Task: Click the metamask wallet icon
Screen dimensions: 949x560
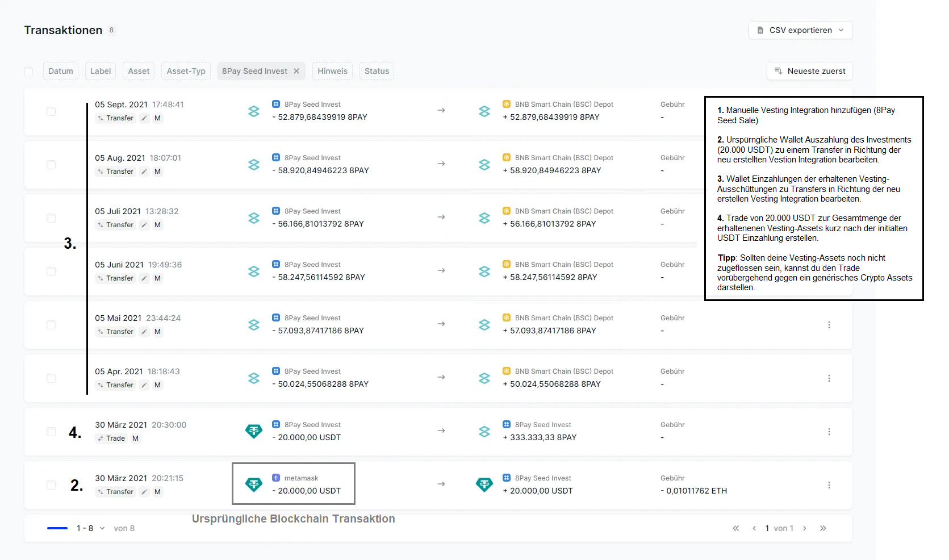Action: point(276,478)
